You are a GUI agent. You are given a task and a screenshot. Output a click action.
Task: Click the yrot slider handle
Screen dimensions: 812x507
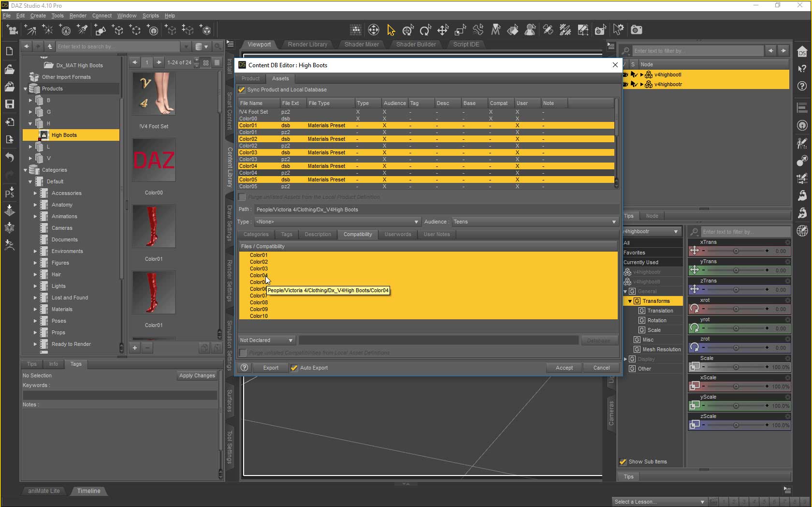pos(736,328)
